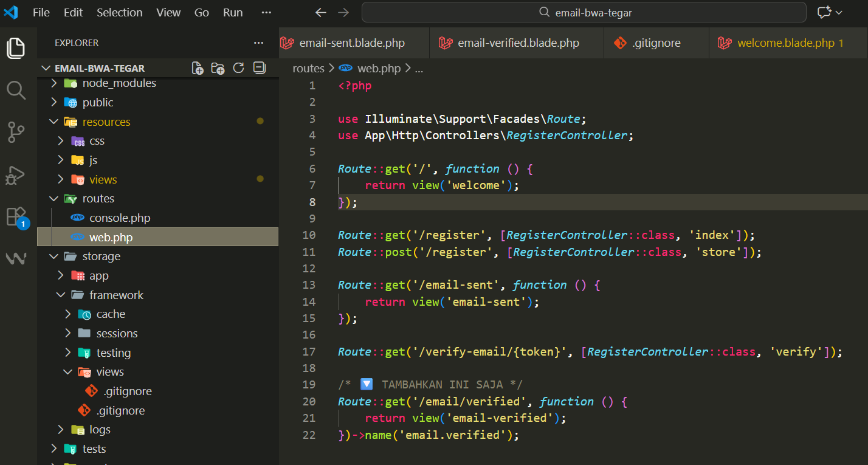Click the New File icon in Explorer

(x=198, y=68)
